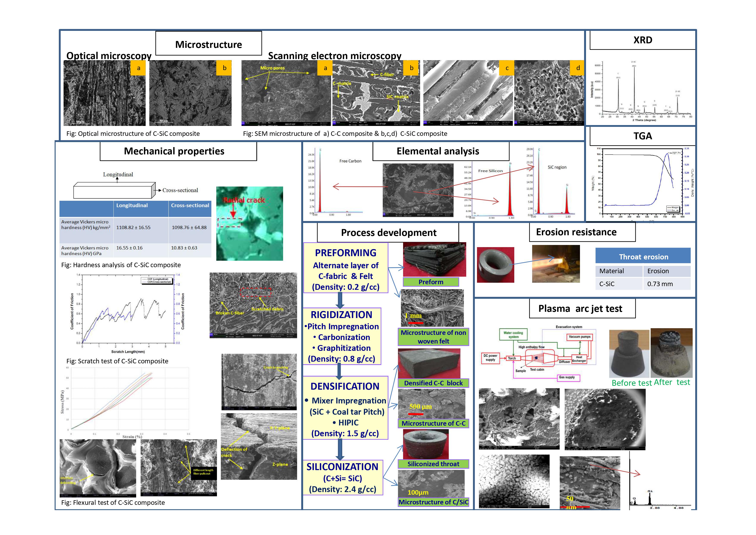The height and width of the screenshot is (535, 756).
Task: Open the different length fiber pullout image
Action: [179, 468]
